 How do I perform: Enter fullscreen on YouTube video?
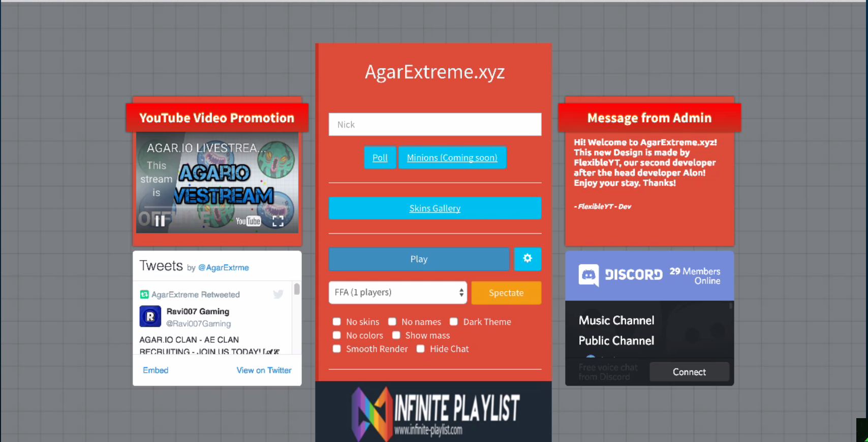coord(278,221)
